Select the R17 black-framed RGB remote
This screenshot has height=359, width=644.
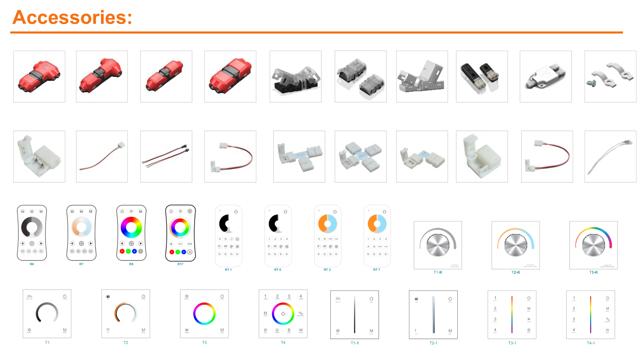click(180, 233)
